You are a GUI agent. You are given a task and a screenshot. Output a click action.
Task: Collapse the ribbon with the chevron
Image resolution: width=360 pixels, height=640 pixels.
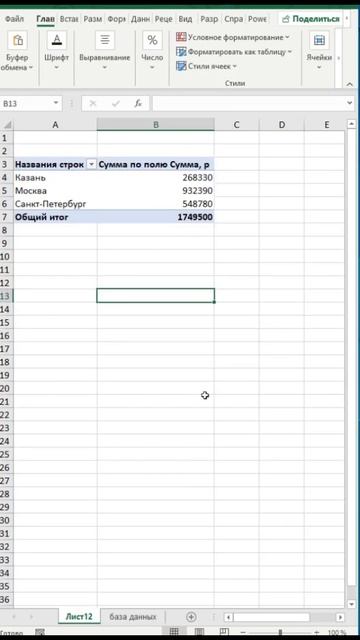(x=350, y=84)
